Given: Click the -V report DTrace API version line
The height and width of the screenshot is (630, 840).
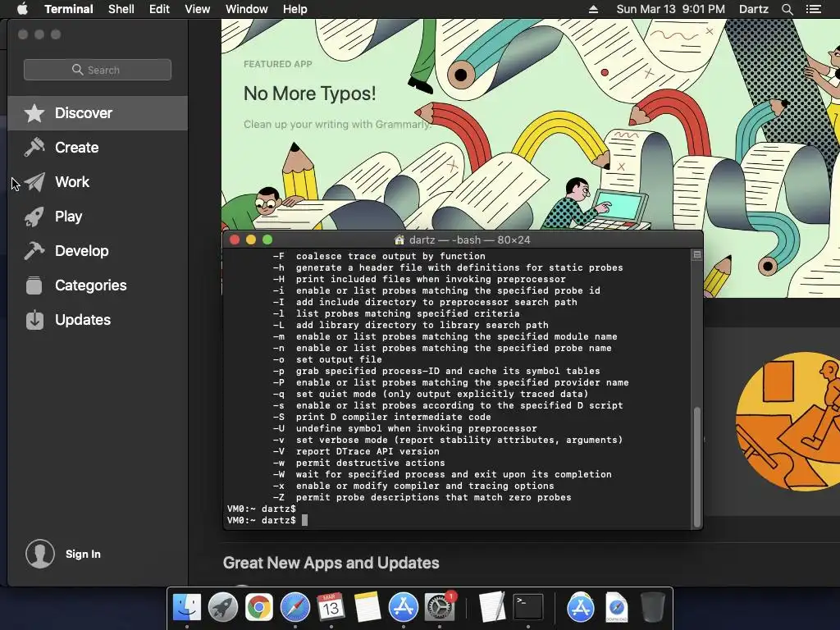Looking at the screenshot, I should point(356,452).
